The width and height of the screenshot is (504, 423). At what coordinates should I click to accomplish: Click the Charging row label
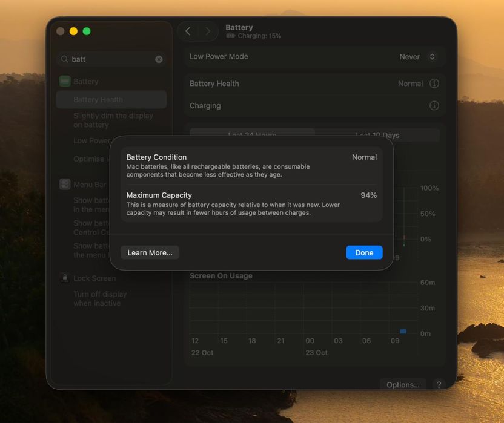point(205,106)
